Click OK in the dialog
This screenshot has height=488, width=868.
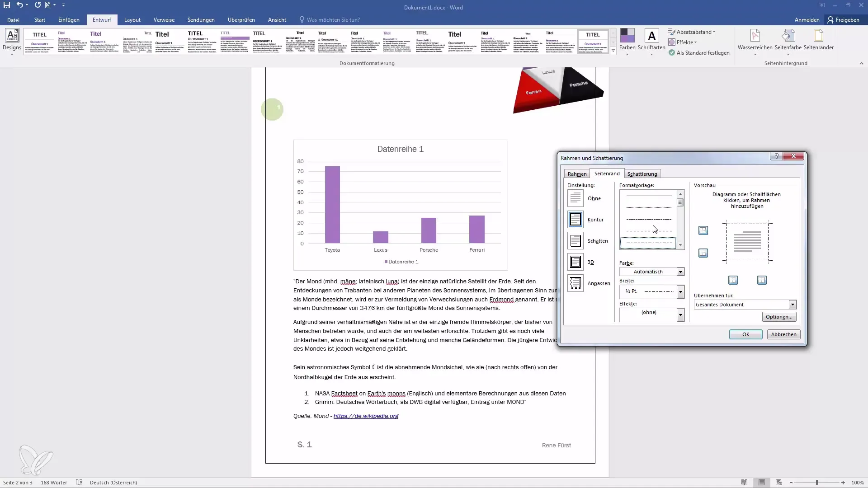[745, 334]
